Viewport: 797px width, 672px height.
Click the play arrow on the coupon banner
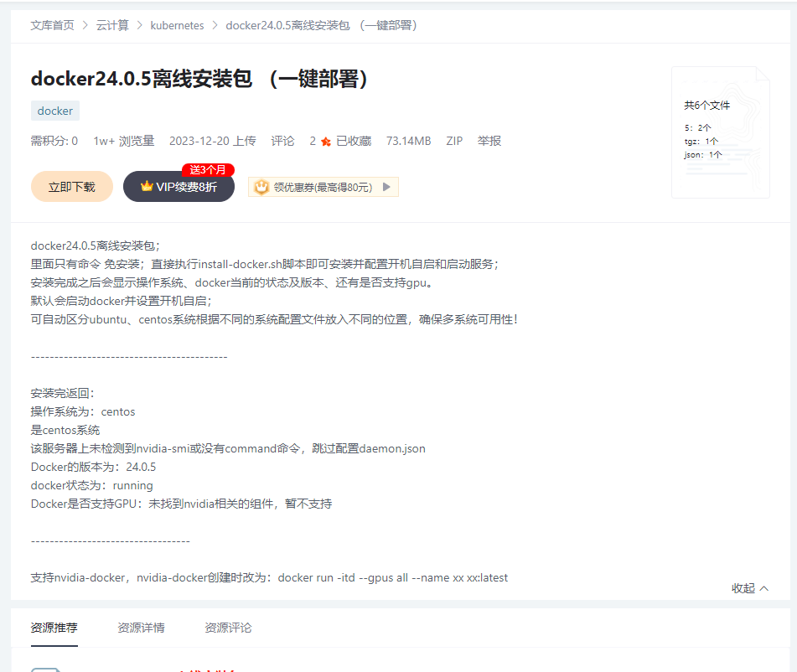[386, 187]
